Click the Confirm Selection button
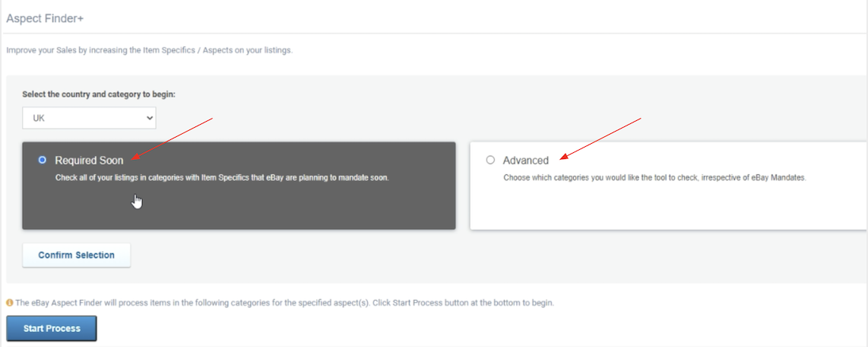The width and height of the screenshot is (868, 347). pos(77,255)
